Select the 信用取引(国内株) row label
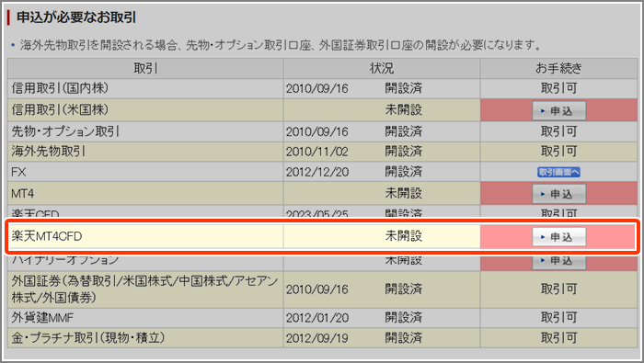Image resolution: width=644 pixels, height=363 pixels. (60, 88)
